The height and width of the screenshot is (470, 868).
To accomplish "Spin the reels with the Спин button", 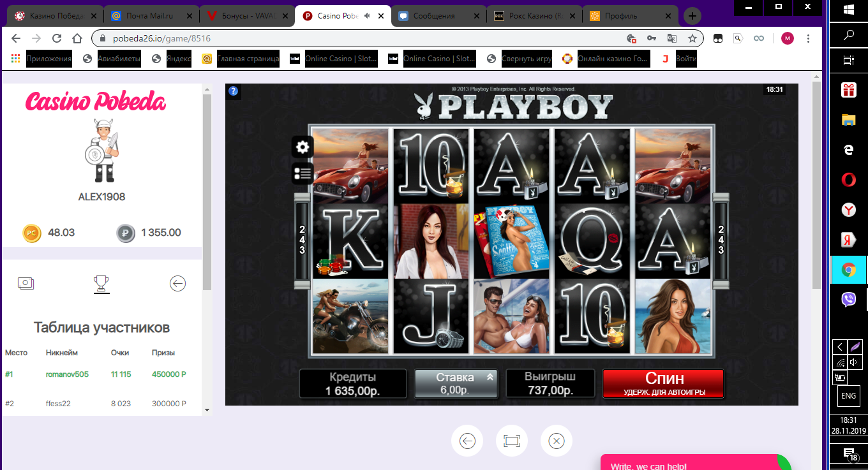I will 663,384.
